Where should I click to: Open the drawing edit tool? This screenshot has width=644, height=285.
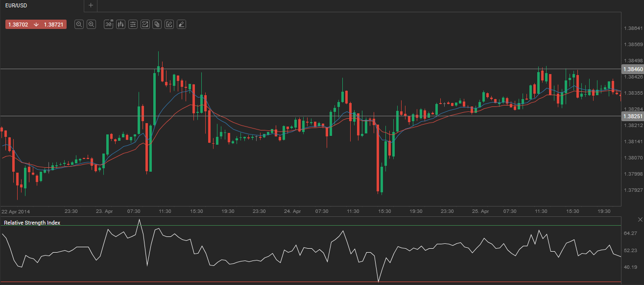point(169,24)
